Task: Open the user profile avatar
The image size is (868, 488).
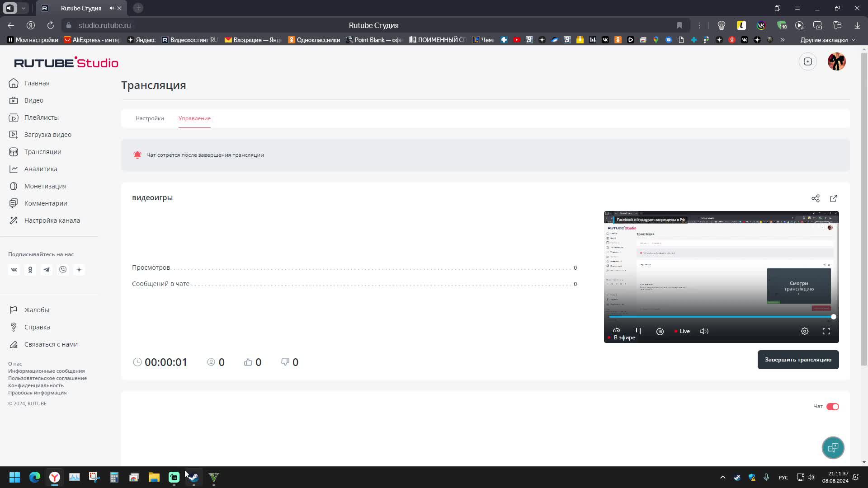Action: pos(836,61)
